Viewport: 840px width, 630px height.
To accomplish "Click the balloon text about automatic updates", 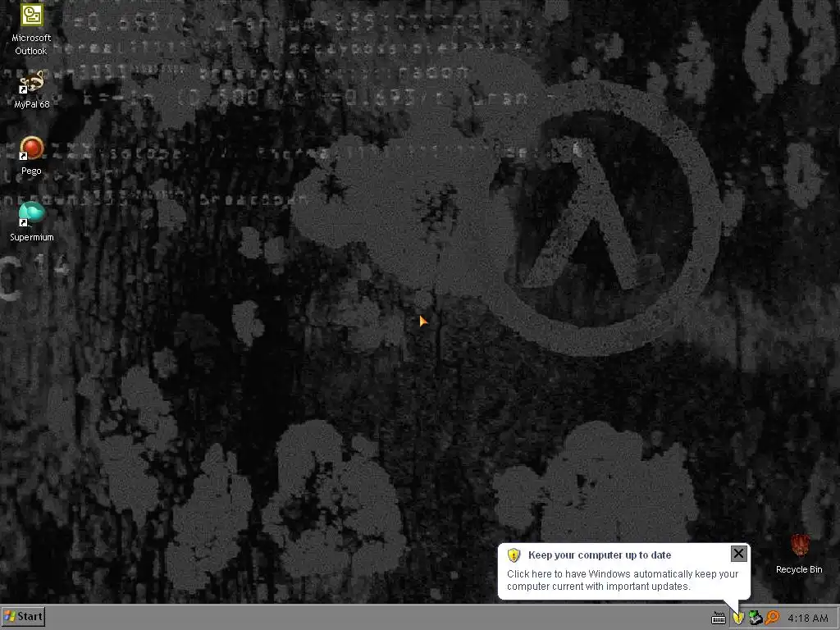I will pos(623,580).
